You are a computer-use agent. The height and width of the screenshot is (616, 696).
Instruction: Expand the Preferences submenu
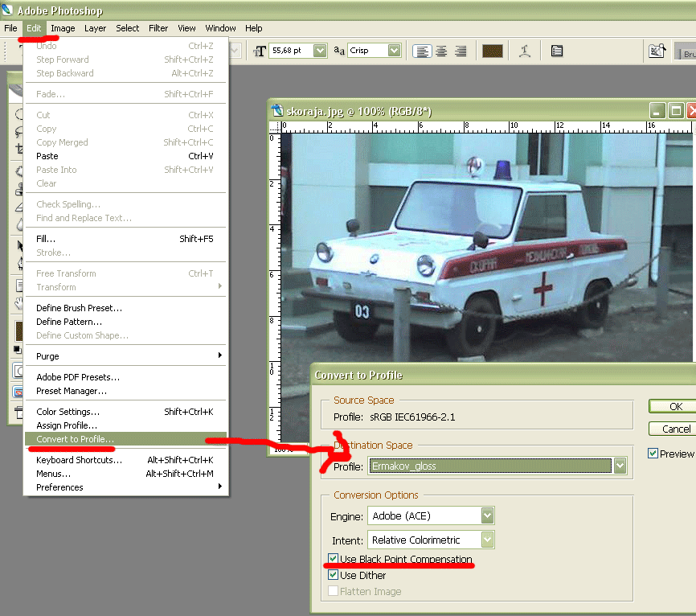(125, 487)
